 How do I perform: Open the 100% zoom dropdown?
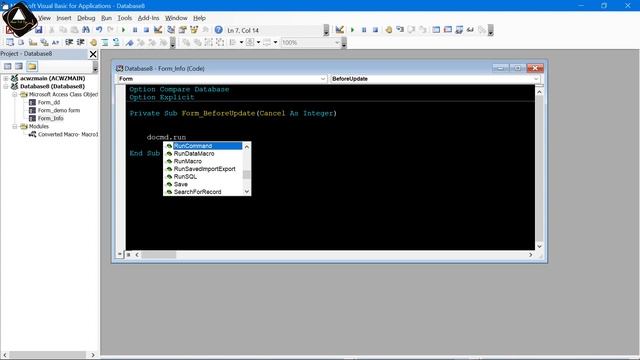tap(337, 42)
